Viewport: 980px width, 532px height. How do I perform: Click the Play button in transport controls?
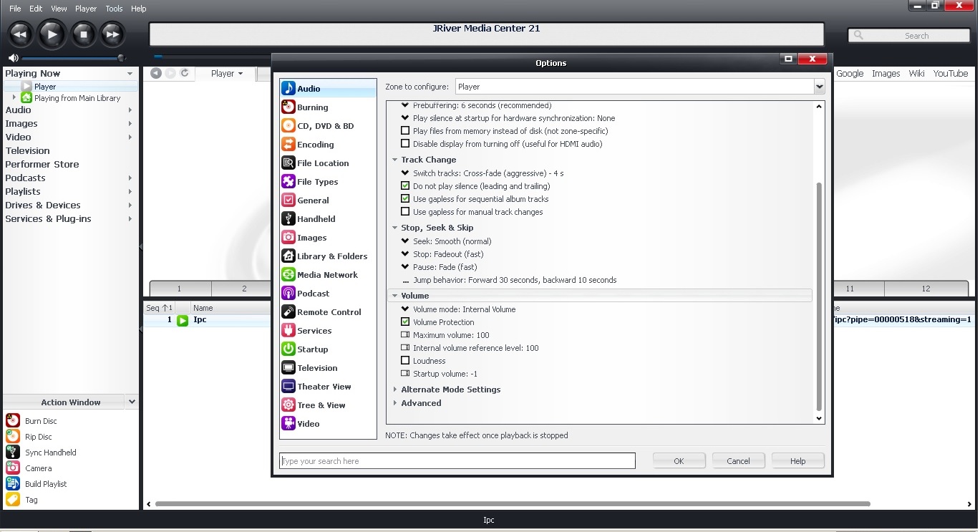click(52, 34)
